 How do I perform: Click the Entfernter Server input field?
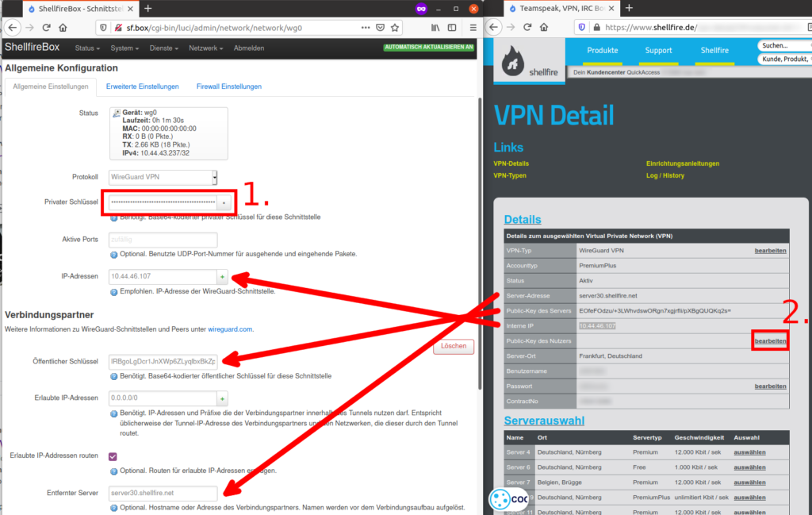pos(162,493)
